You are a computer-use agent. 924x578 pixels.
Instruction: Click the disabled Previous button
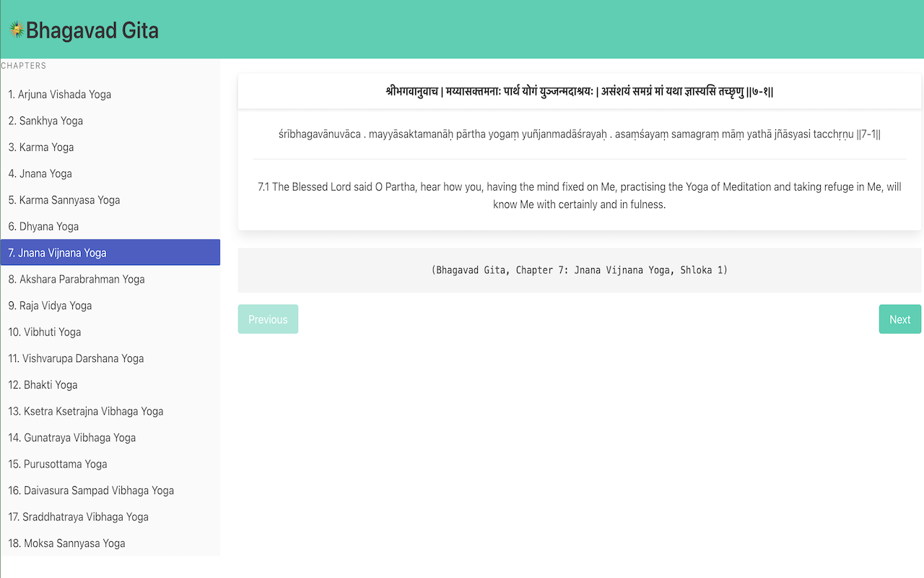268,319
